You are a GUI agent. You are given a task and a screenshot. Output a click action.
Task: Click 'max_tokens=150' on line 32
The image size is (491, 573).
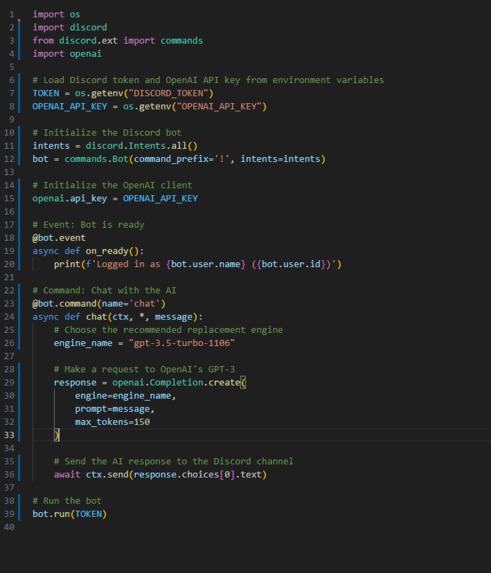coord(112,422)
